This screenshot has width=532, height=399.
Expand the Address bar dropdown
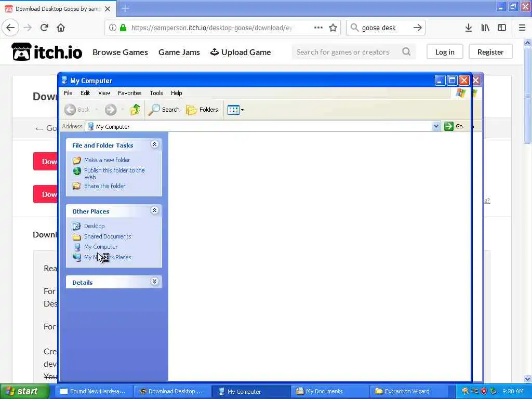pos(436,126)
